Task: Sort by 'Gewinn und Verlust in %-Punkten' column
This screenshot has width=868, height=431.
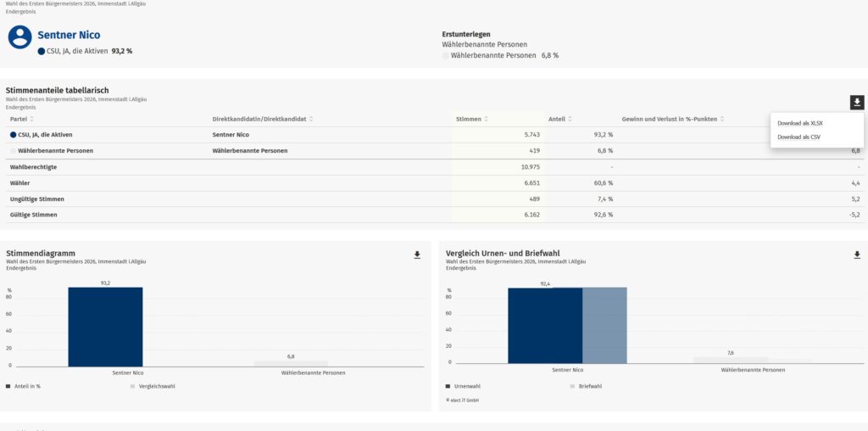Action: pyautogui.click(x=673, y=119)
